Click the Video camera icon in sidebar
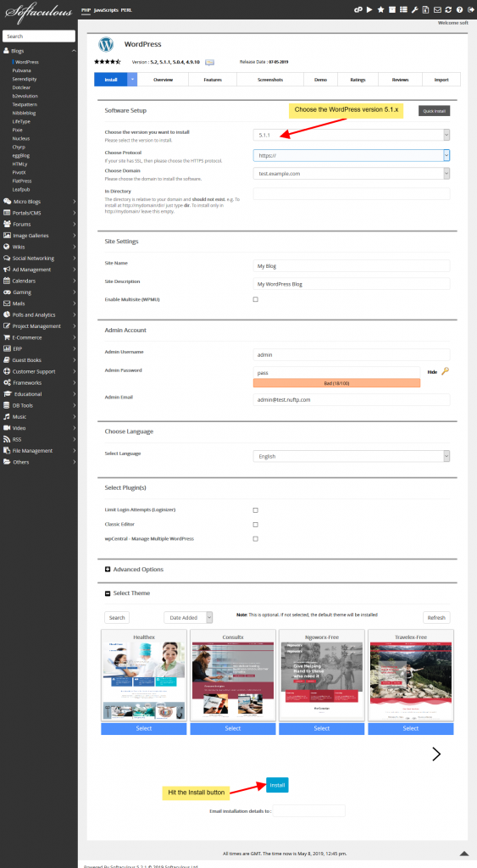 pos(7,428)
